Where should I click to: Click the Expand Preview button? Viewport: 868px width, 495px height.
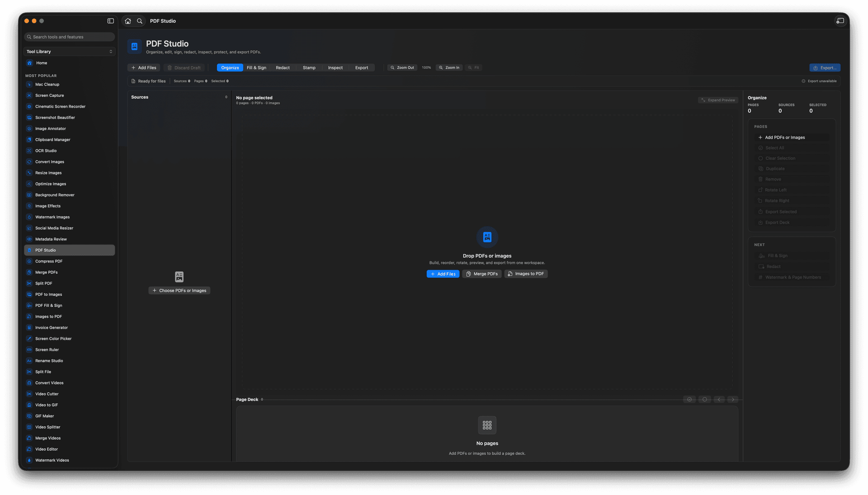tap(718, 100)
